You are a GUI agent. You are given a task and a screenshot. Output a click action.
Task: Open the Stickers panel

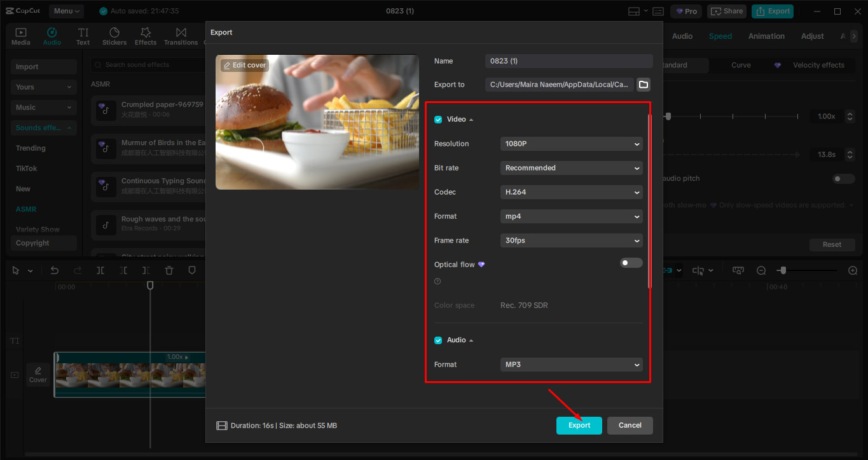point(114,35)
